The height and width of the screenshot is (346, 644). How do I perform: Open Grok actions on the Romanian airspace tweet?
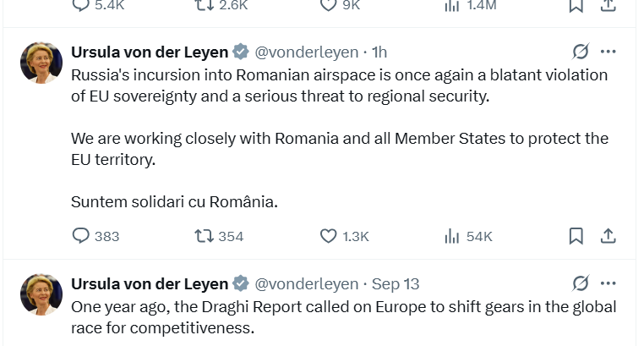point(581,52)
